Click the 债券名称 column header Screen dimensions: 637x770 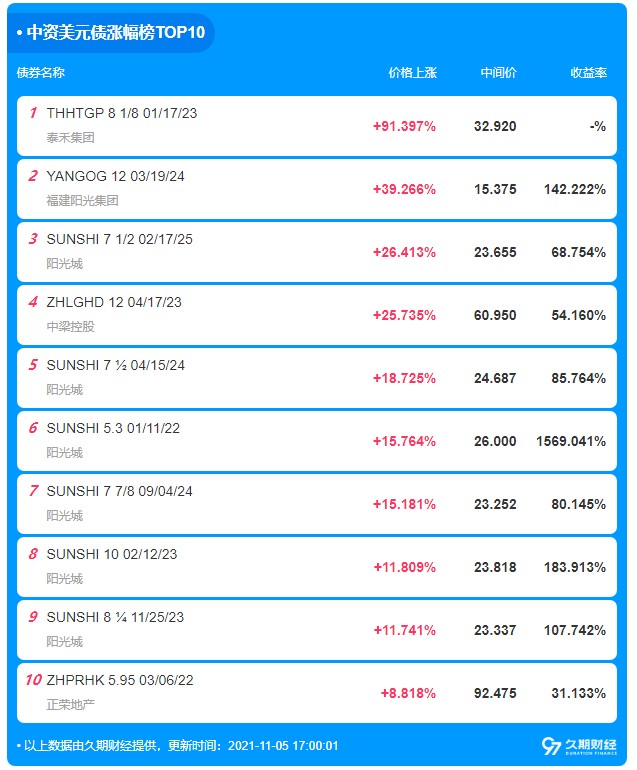click(x=41, y=73)
